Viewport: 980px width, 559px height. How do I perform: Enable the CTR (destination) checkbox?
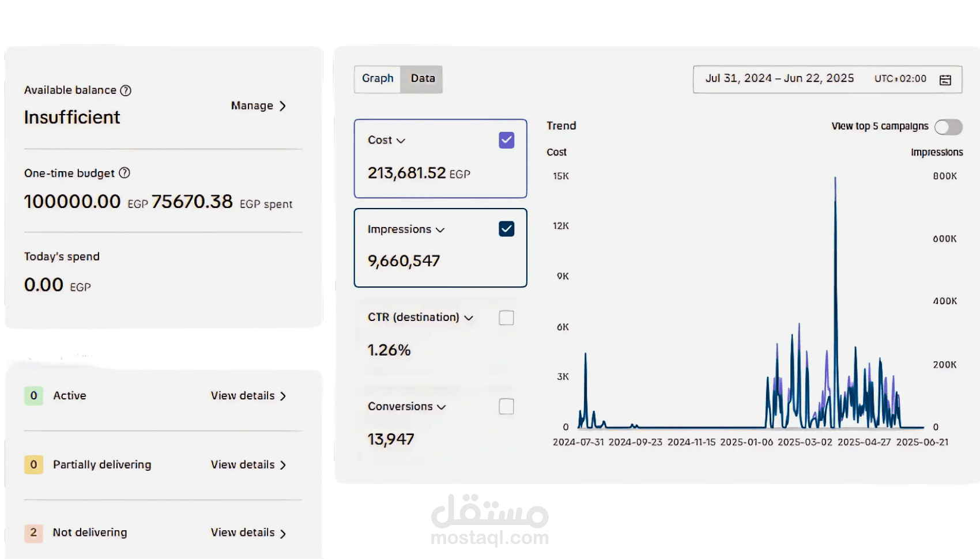pos(506,318)
